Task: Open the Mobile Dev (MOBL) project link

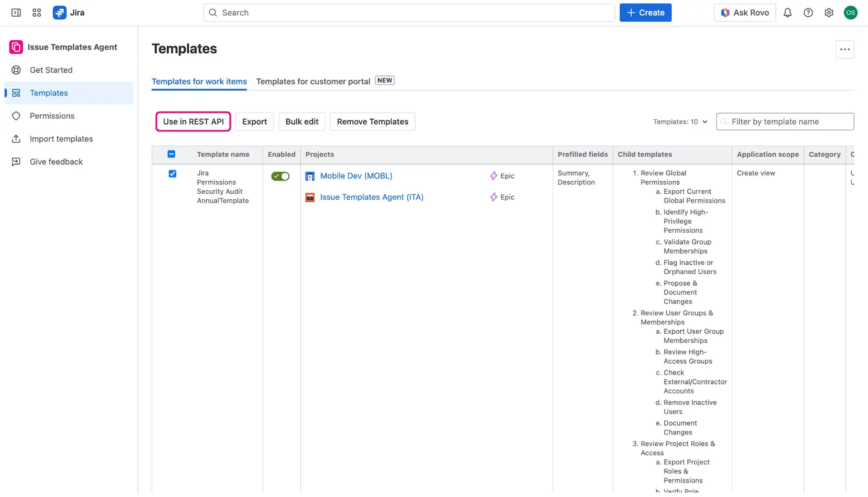Action: point(355,176)
